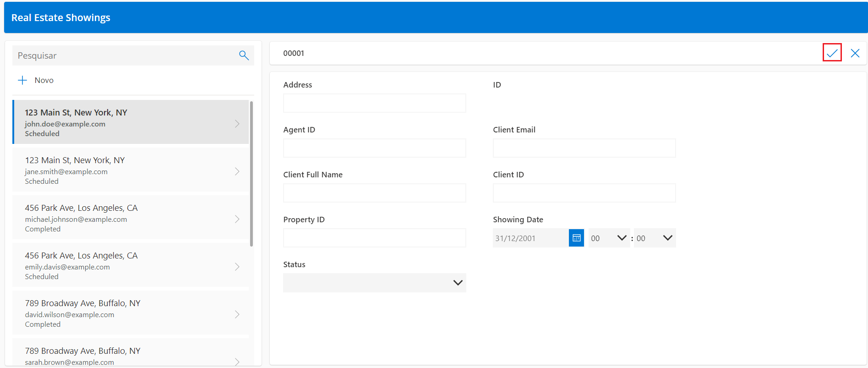The image size is (868, 368).
Task: Select 789 Broadway Ave david.wilson listing
Action: point(131,313)
